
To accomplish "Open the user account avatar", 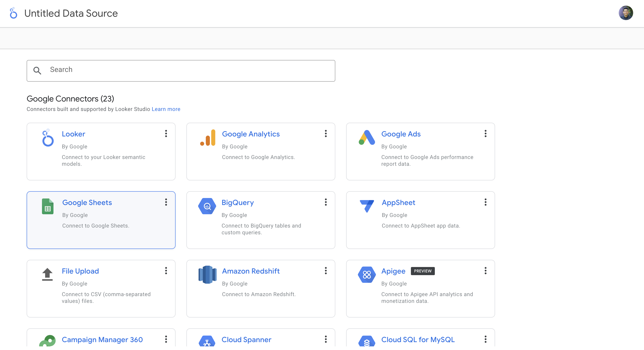I will click(625, 13).
